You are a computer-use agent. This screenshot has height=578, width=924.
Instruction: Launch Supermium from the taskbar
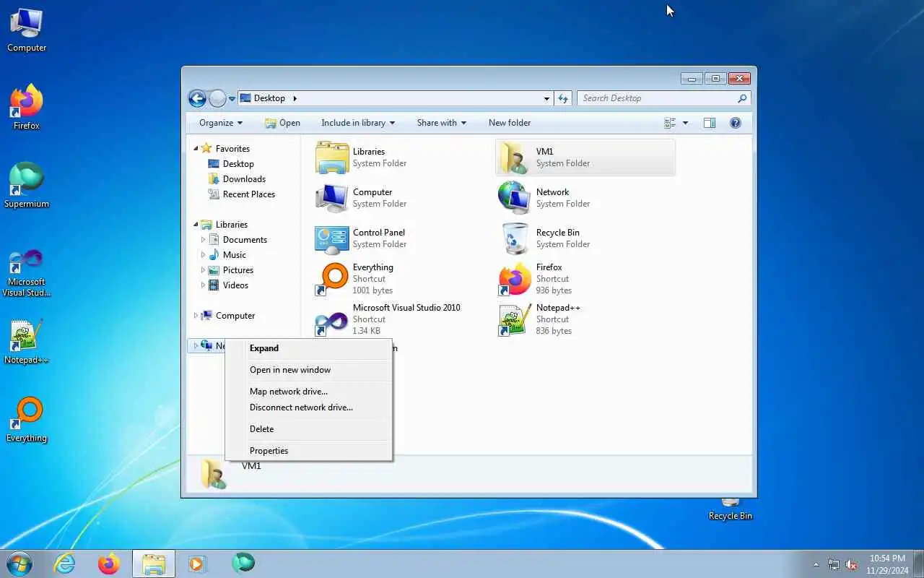(243, 564)
